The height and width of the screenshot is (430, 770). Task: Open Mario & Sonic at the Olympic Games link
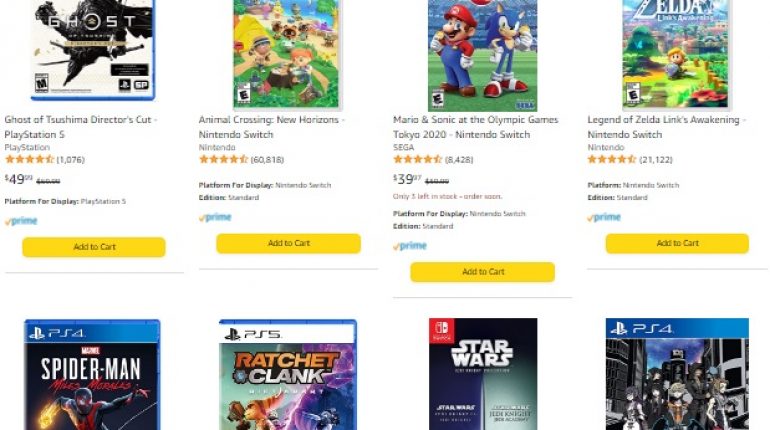pyautogui.click(x=475, y=126)
